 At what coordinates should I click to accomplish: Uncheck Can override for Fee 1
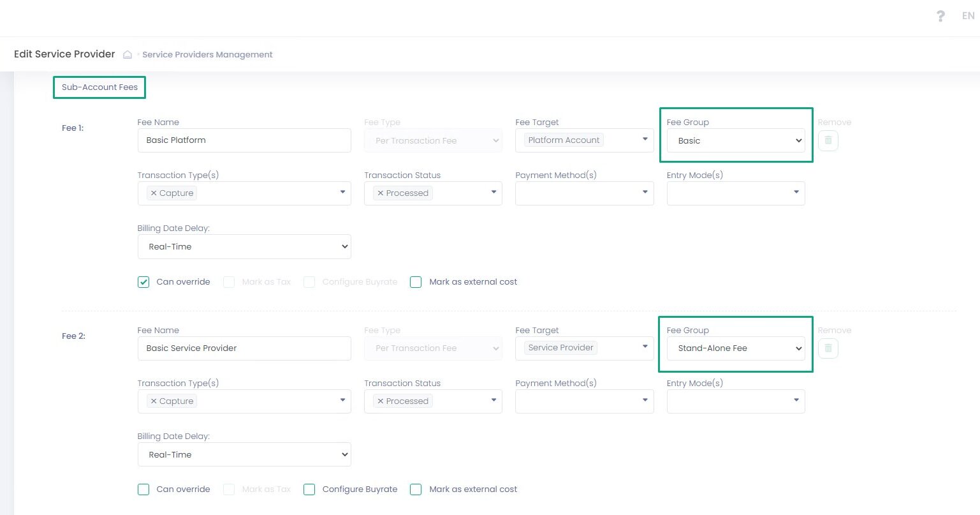143,282
